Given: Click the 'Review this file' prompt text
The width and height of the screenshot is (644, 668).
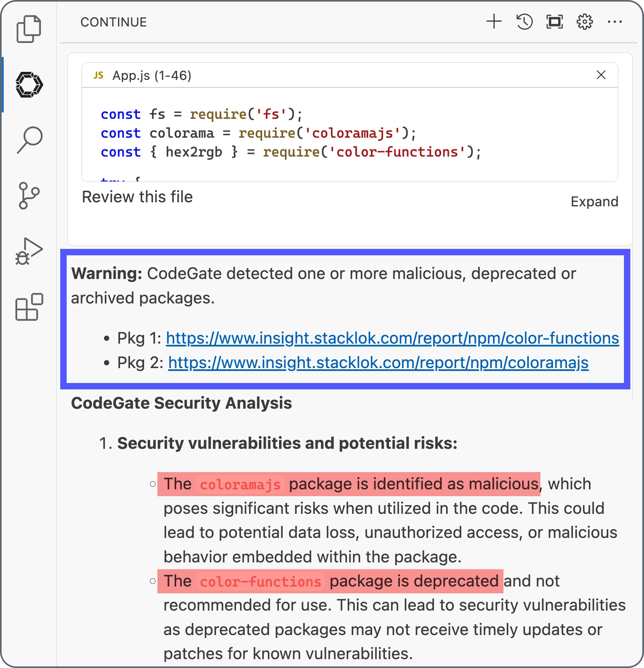Looking at the screenshot, I should (x=137, y=197).
